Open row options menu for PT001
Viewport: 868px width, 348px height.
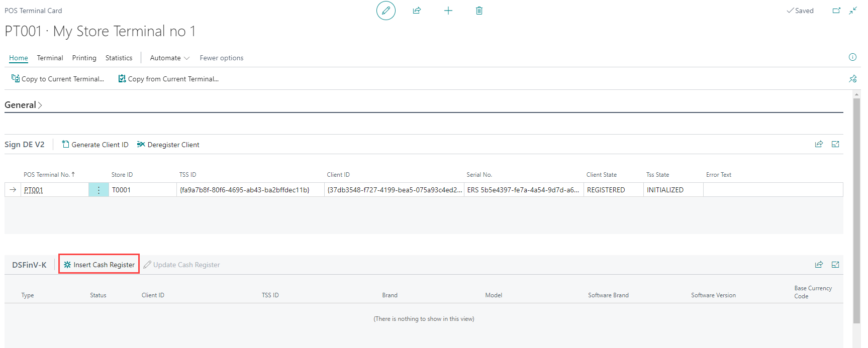coord(99,190)
